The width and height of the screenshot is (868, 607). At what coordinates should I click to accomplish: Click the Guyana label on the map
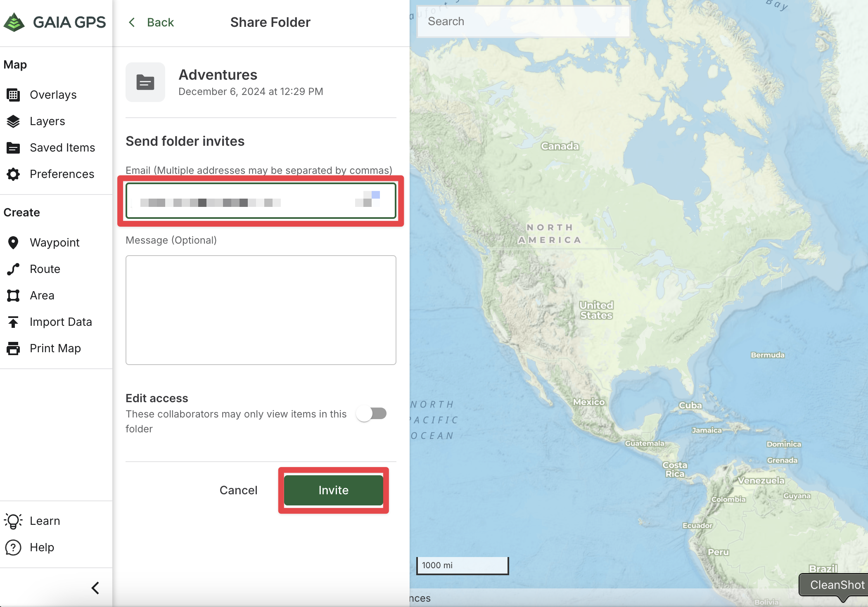797,496
